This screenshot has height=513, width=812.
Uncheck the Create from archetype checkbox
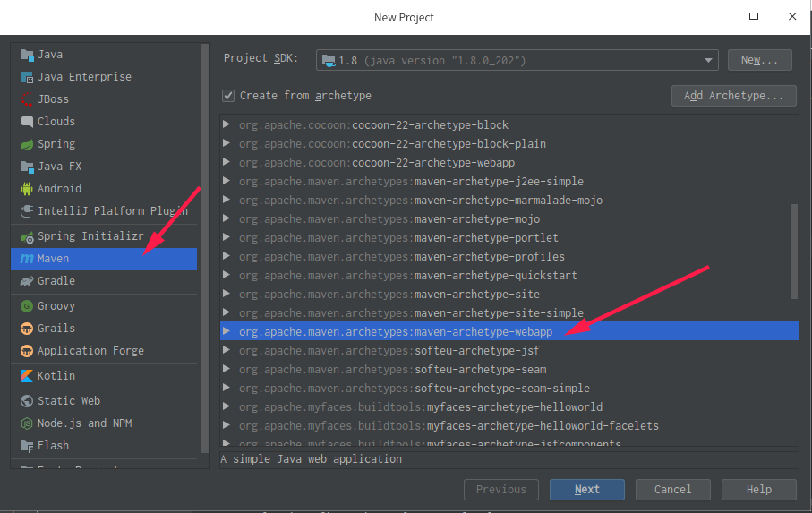coord(229,96)
